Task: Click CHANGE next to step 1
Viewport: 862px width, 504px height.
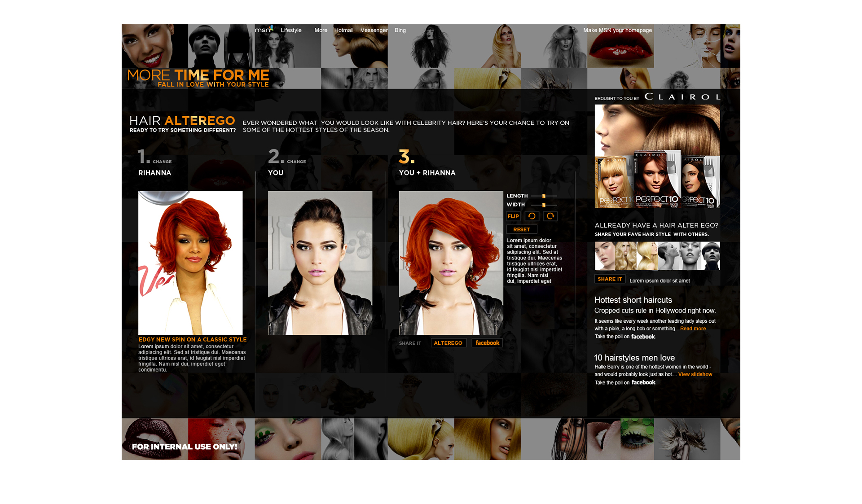Action: [x=162, y=162]
